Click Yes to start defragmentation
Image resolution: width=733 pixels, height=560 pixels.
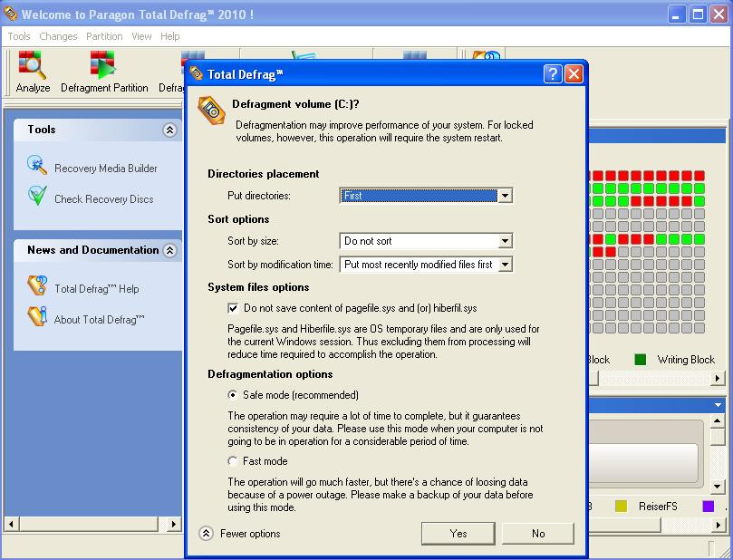[x=458, y=534]
